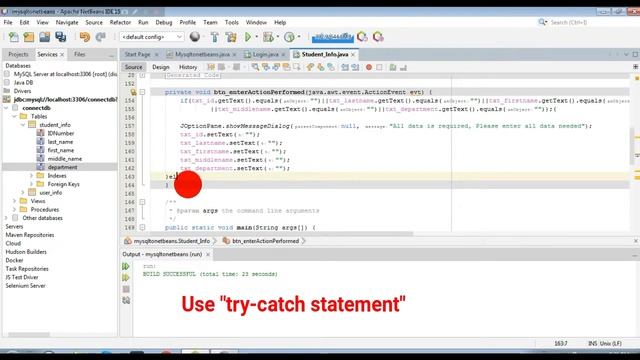Click the New Project toolbar icon

click(x=29, y=37)
